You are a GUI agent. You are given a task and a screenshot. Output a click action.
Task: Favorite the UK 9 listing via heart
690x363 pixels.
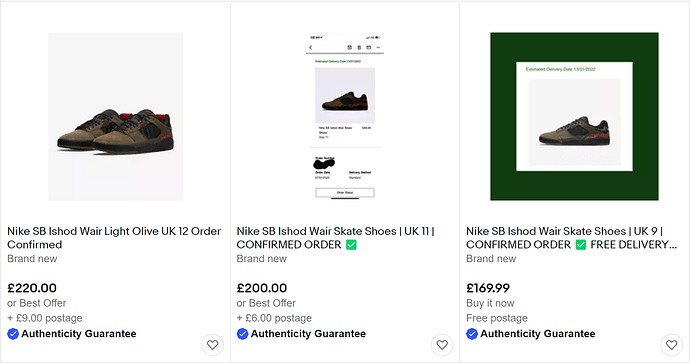(672, 345)
